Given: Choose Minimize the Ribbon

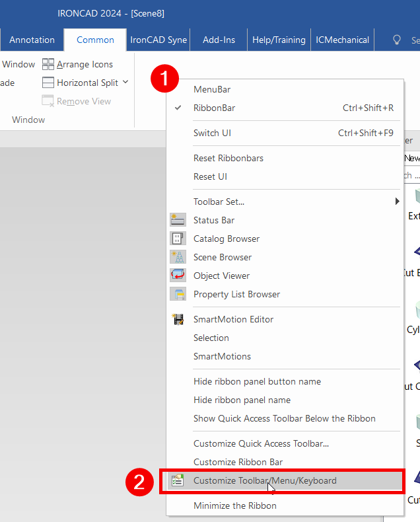Looking at the screenshot, I should click(234, 505).
